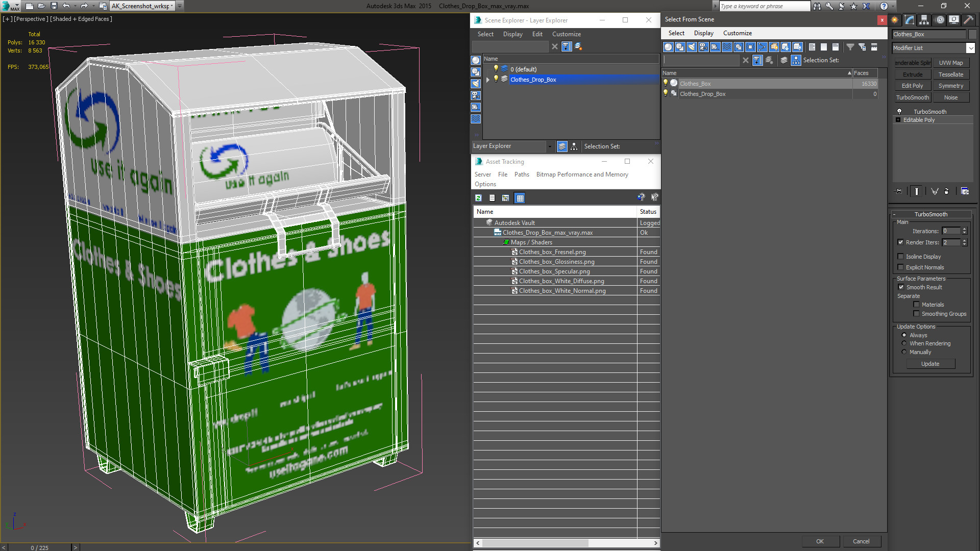
Task: Enable Explicit Normals checkbox
Action: pyautogui.click(x=901, y=267)
